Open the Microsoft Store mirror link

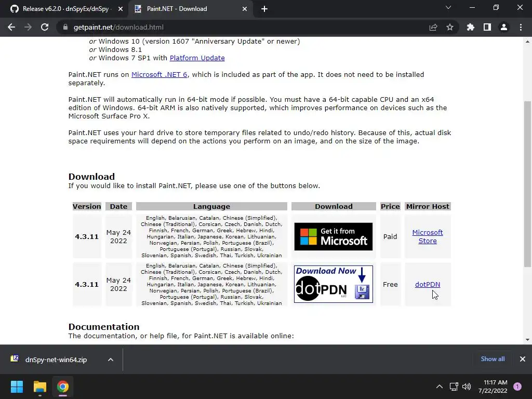point(428,236)
